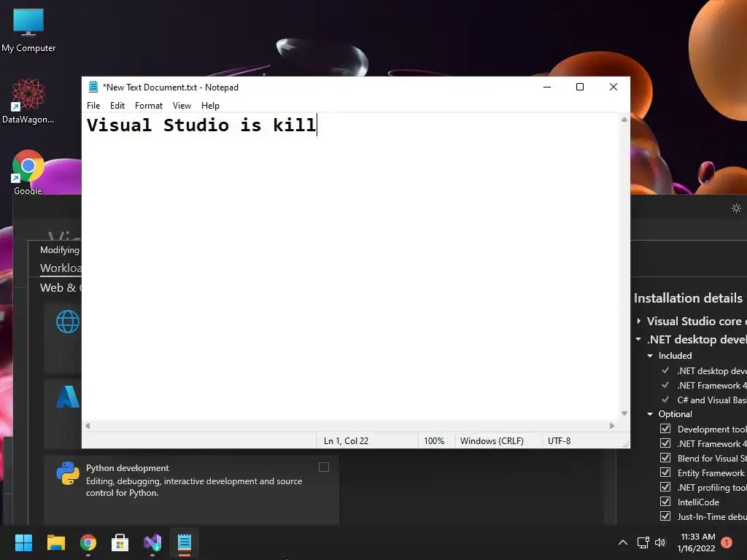Open the Notepad Help menu
This screenshot has width=747, height=560.
tap(210, 106)
